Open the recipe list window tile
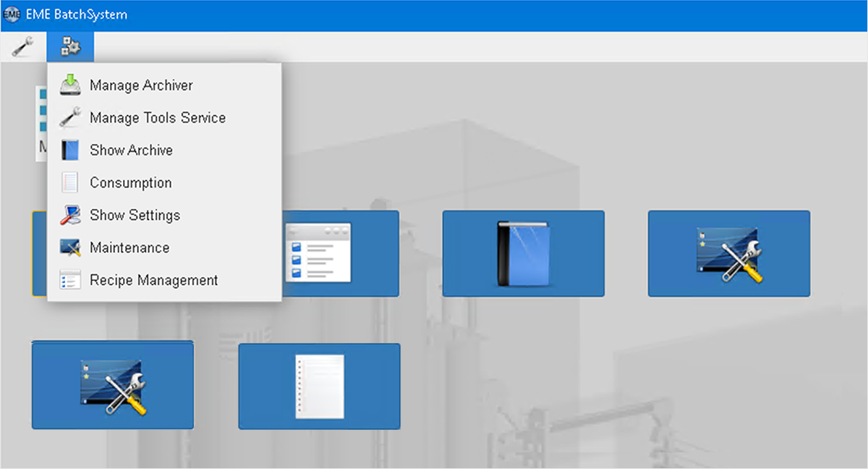 click(341, 253)
